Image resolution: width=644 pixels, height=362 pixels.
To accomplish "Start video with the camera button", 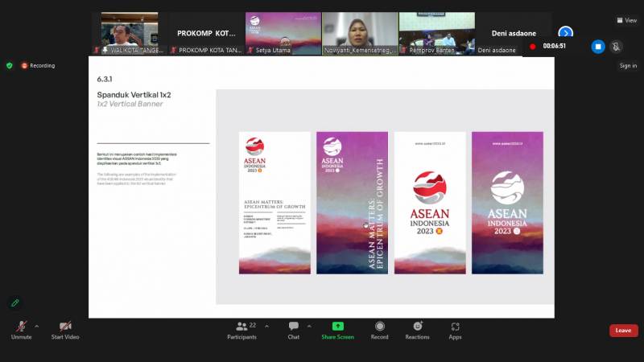I will tap(65, 327).
